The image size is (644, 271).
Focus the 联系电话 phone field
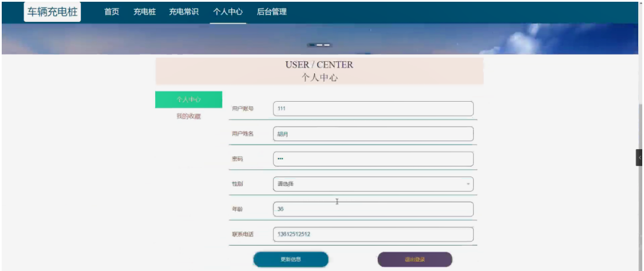coord(373,235)
